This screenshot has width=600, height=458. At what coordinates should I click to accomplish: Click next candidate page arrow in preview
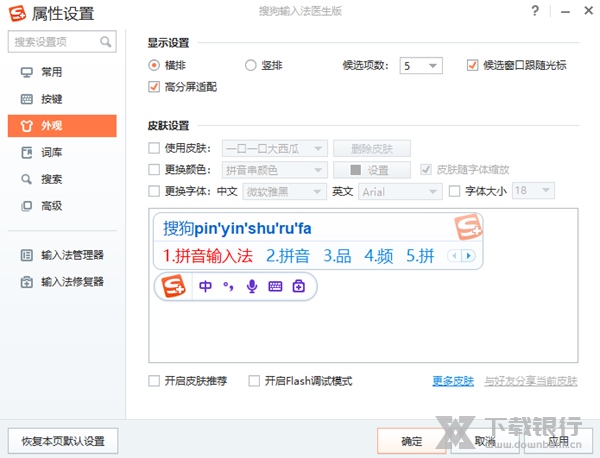click(x=469, y=256)
